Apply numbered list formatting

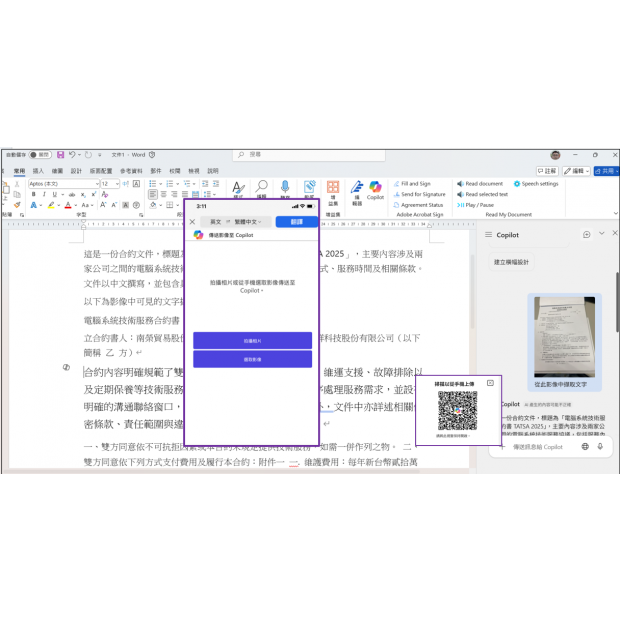point(170,183)
